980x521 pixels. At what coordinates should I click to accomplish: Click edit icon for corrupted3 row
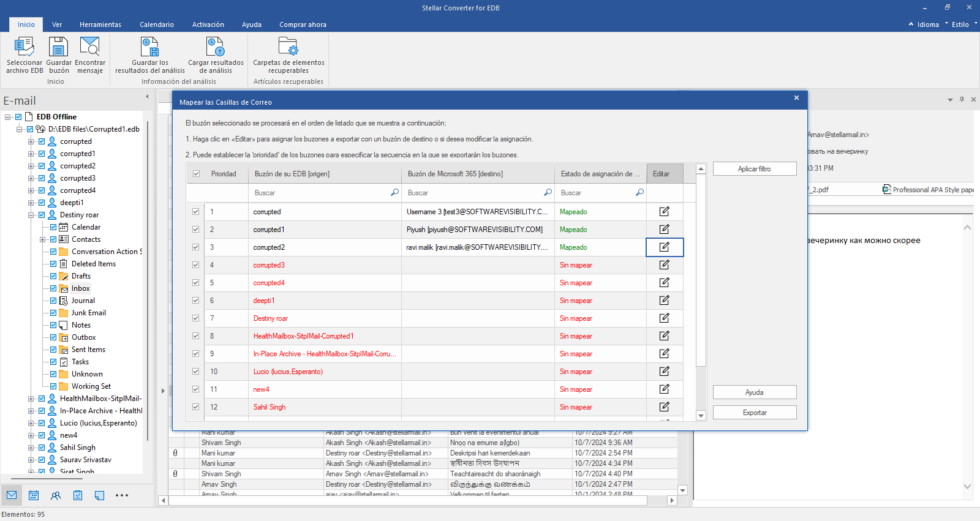pyautogui.click(x=664, y=265)
